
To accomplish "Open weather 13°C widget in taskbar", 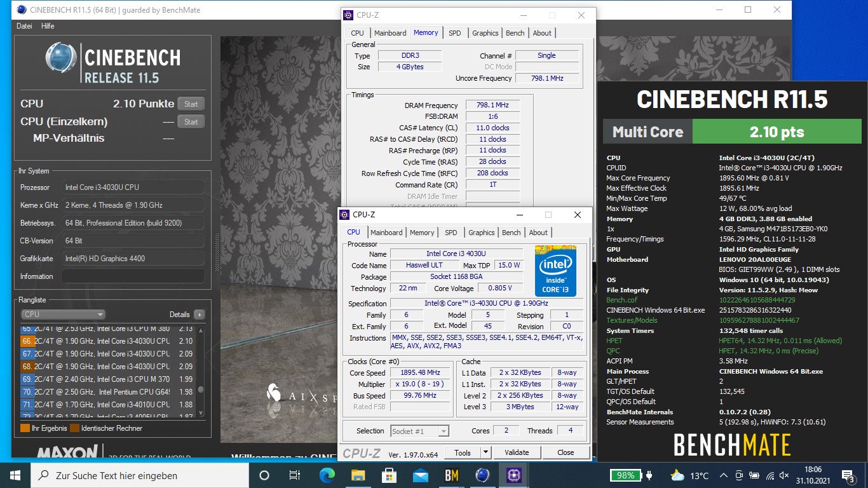I will coord(689,475).
